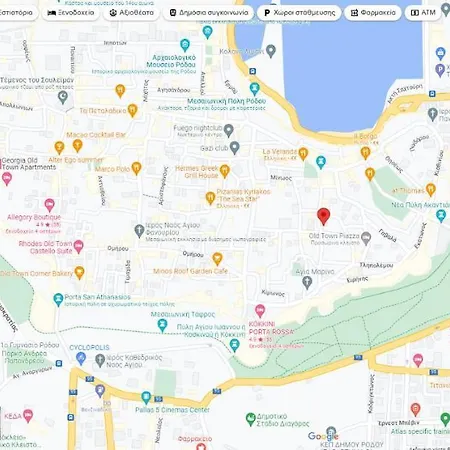Show Φαρμακεία pharmacies filter
The image size is (450, 450).
(x=373, y=13)
